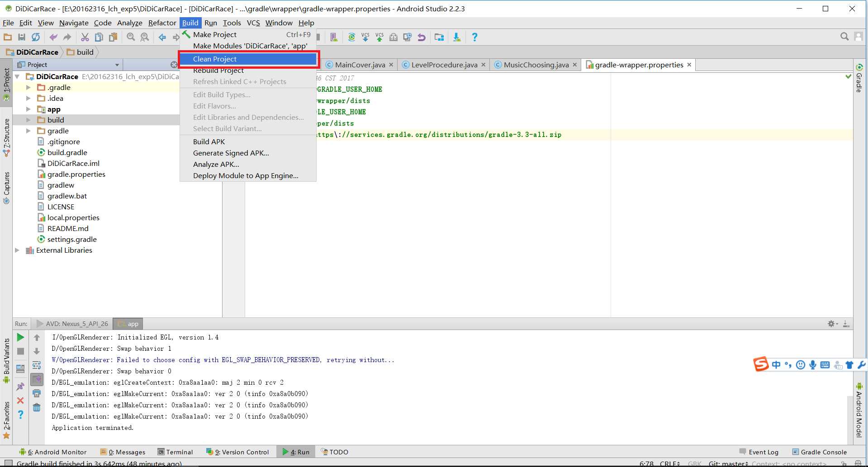Image resolution: width=868 pixels, height=467 pixels.
Task: Click the Paste clipboard icon
Action: (x=113, y=37)
